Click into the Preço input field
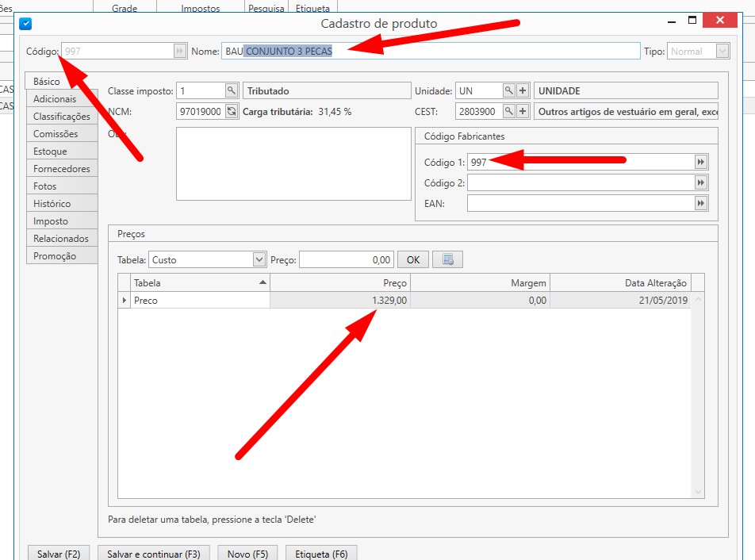The height and width of the screenshot is (560, 755). [346, 259]
